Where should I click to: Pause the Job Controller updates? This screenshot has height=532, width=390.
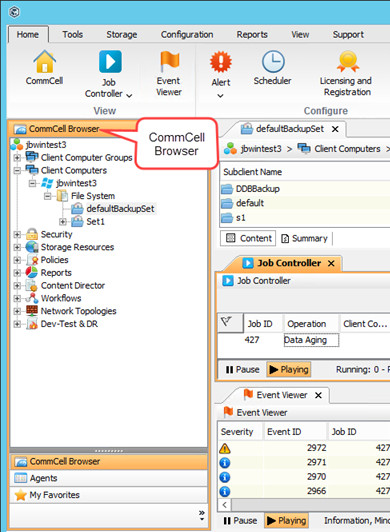(242, 369)
